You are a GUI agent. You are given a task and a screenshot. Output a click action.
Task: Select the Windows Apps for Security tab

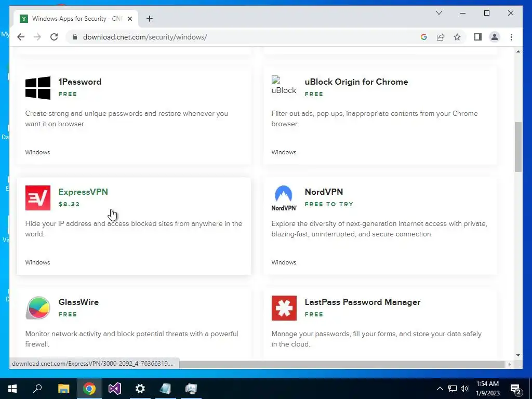(76, 19)
